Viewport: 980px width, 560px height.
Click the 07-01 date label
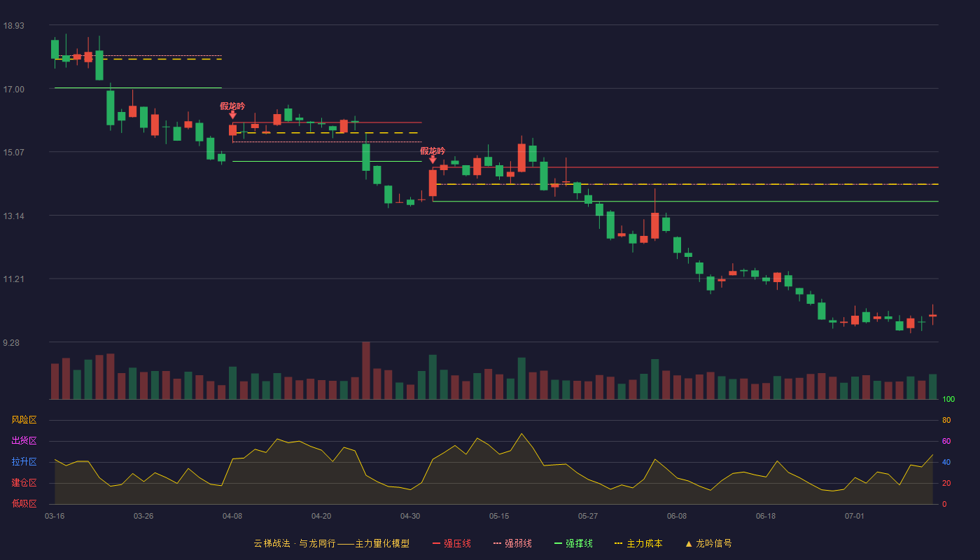pos(855,516)
